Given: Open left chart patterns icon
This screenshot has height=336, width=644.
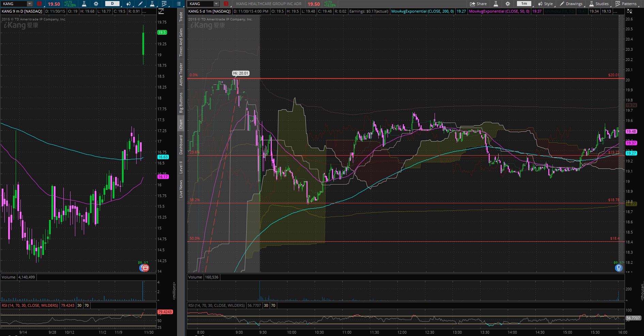Looking at the screenshot, I should [x=164, y=4].
